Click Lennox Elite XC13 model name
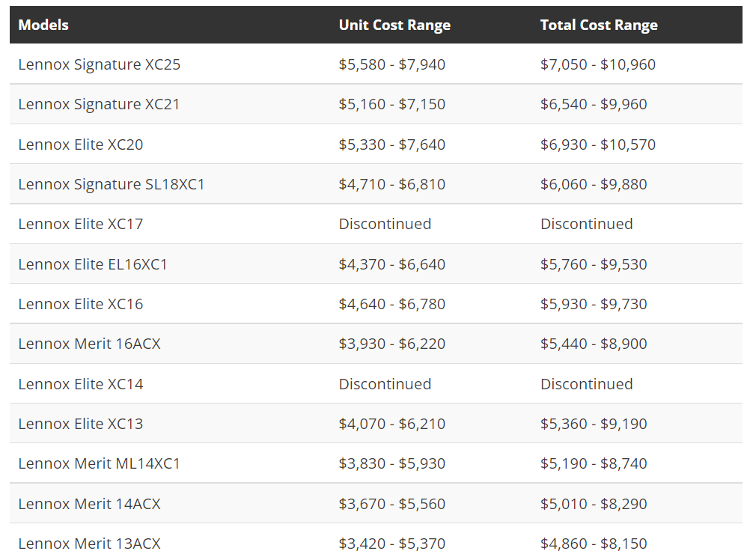Image resolution: width=750 pixels, height=560 pixels. (81, 424)
